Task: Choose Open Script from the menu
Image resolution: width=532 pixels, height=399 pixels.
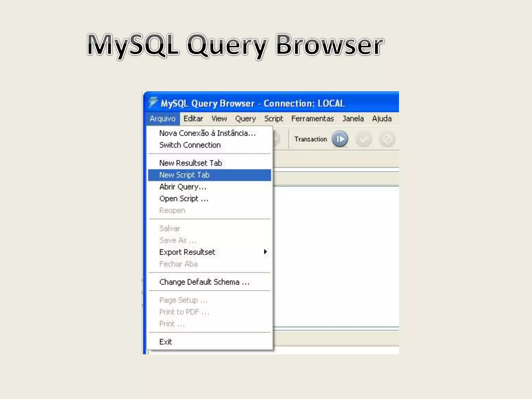Action: (x=184, y=199)
